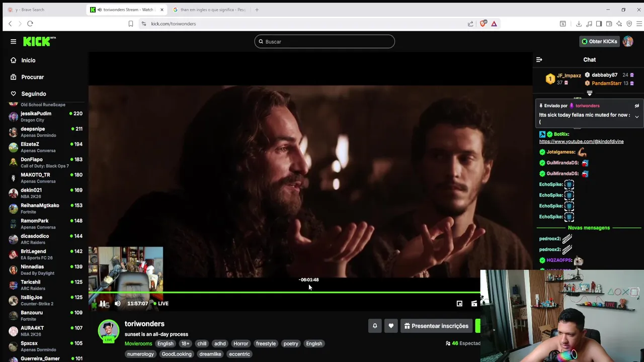
Task: Open the tab search icon in the toolbar
Action: (563, 24)
